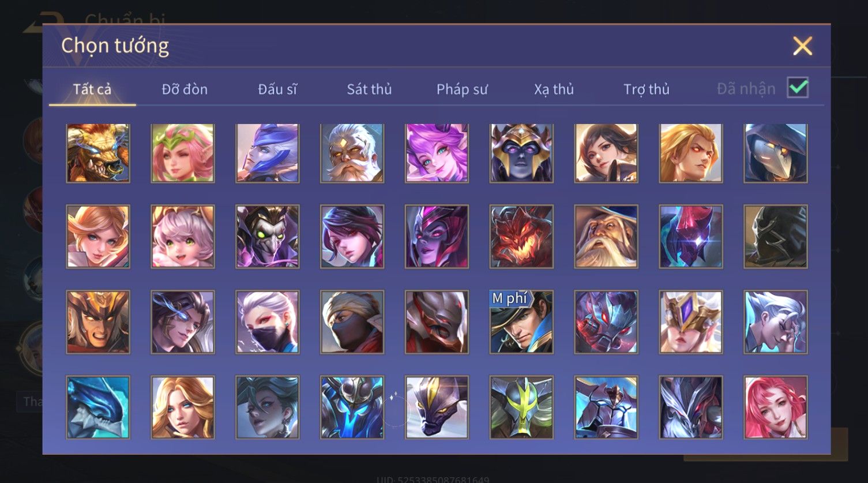Select the hero marked 'M phí'
The width and height of the screenshot is (868, 483).
521,322
